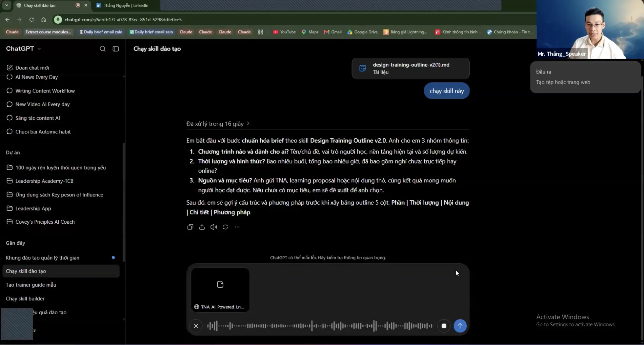The image size is (644, 345).
Task: Click the address bar URL field
Action: click(123, 20)
